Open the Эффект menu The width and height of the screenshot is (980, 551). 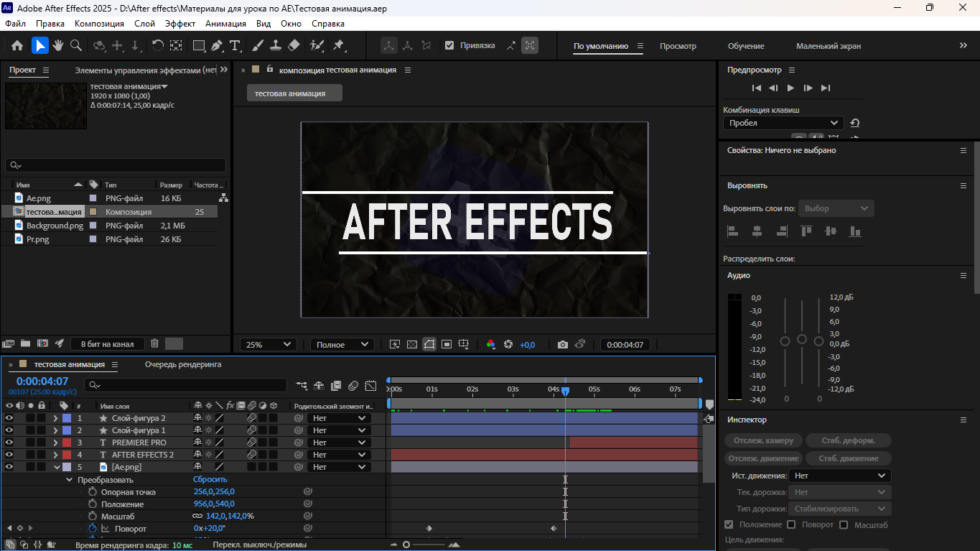(x=179, y=23)
